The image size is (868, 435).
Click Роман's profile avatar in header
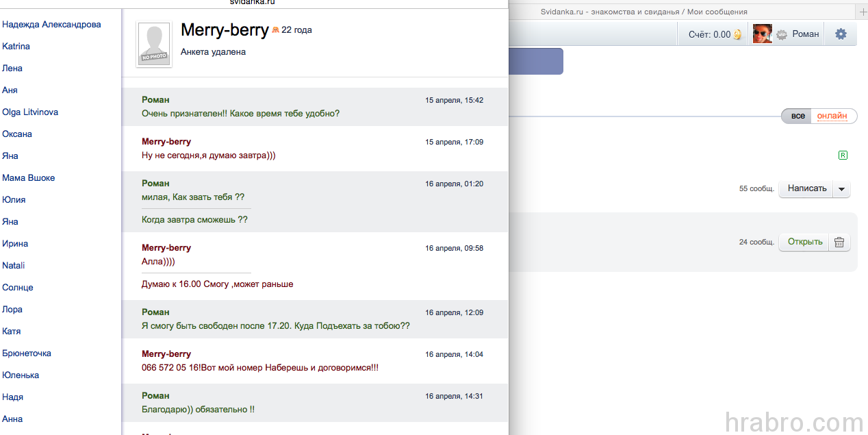pos(763,34)
